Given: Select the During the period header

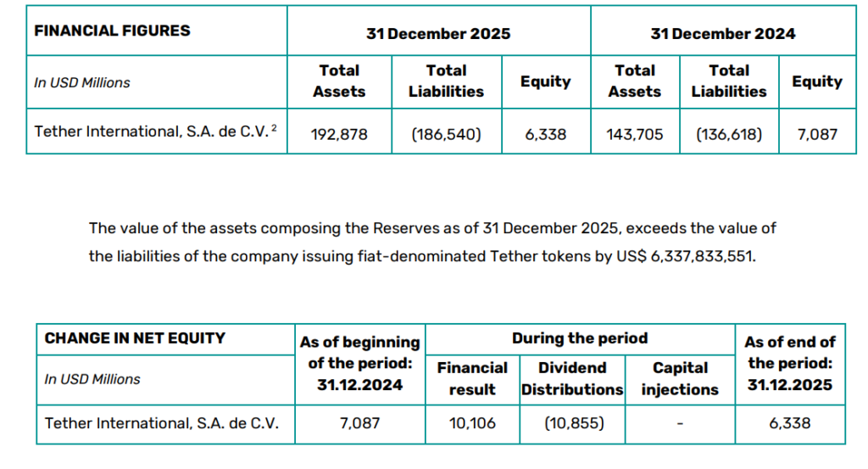Looking at the screenshot, I should 580,338.
